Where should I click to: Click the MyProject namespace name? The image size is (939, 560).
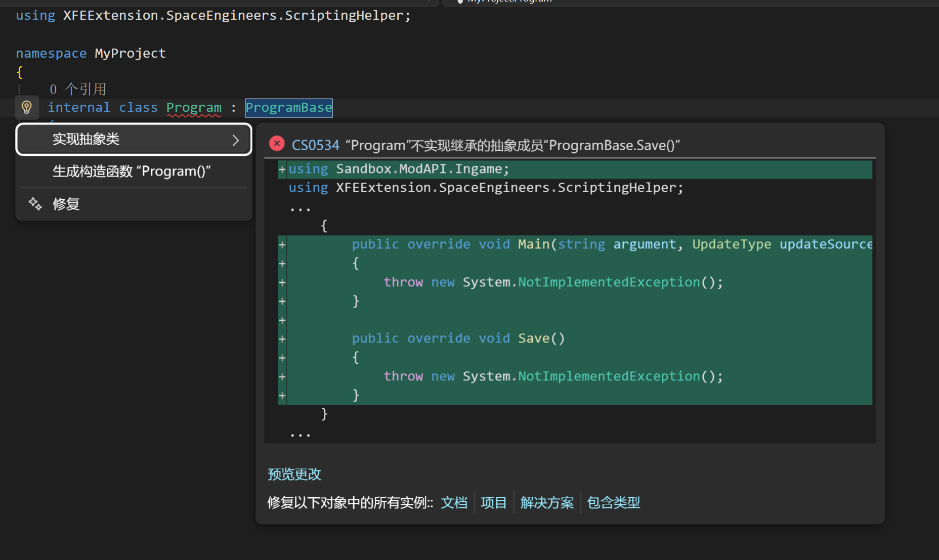pyautogui.click(x=130, y=53)
